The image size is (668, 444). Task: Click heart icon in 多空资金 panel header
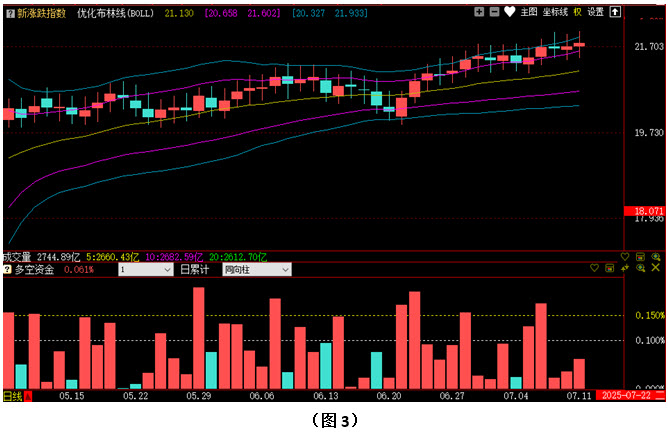(594, 268)
